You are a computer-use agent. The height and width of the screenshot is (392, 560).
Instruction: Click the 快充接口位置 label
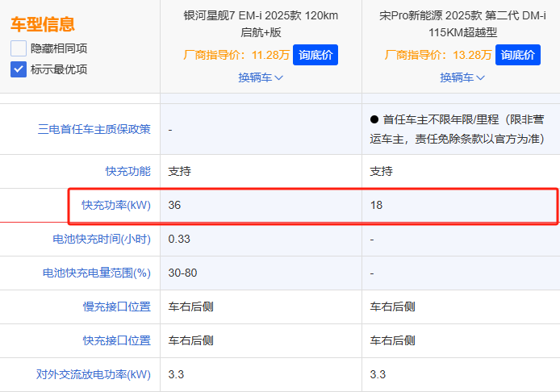pyautogui.click(x=117, y=340)
